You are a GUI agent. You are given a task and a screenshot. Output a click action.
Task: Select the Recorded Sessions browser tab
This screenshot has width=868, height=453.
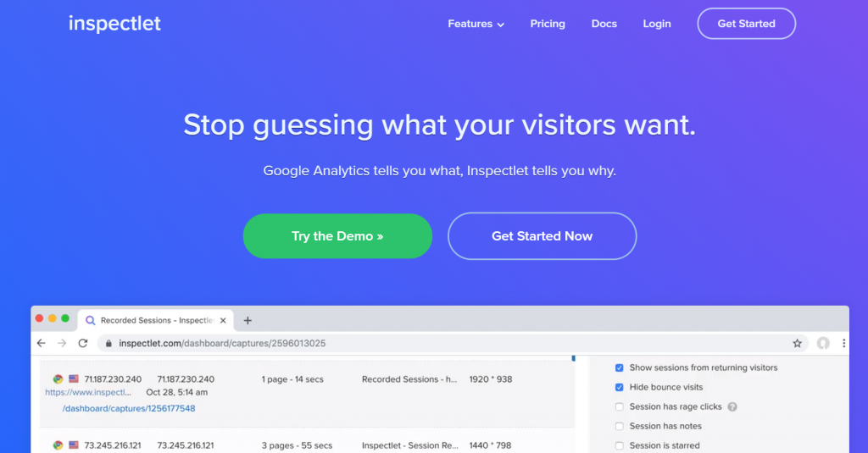[x=156, y=320]
